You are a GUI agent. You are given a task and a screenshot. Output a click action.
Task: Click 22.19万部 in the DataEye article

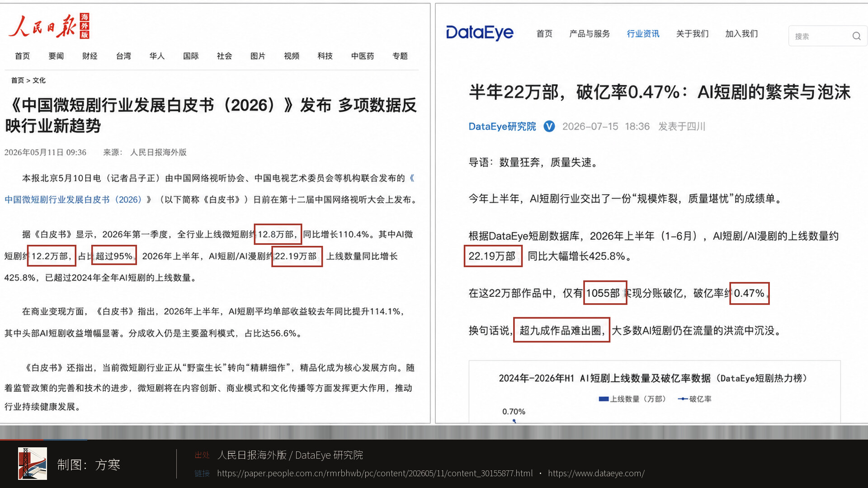coord(493,256)
